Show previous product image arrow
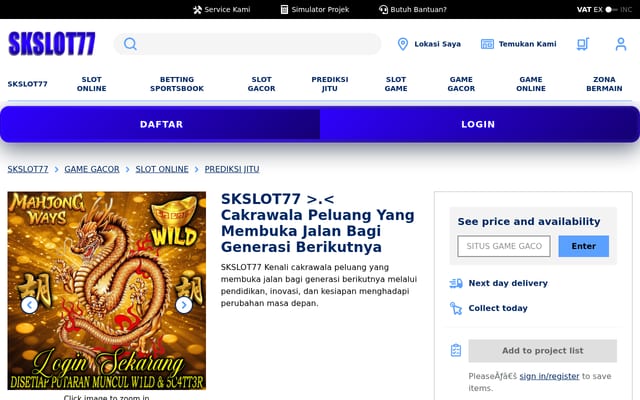Screen dimensions: 640x400 pos(29,305)
